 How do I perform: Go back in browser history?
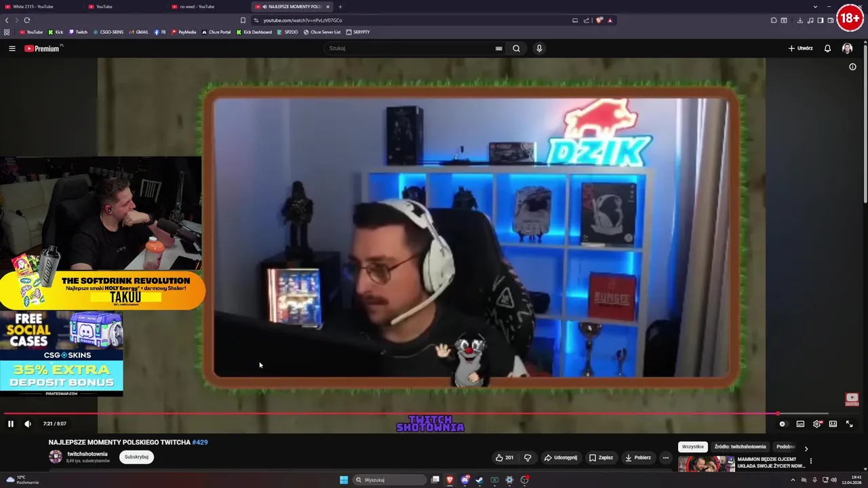[x=7, y=20]
